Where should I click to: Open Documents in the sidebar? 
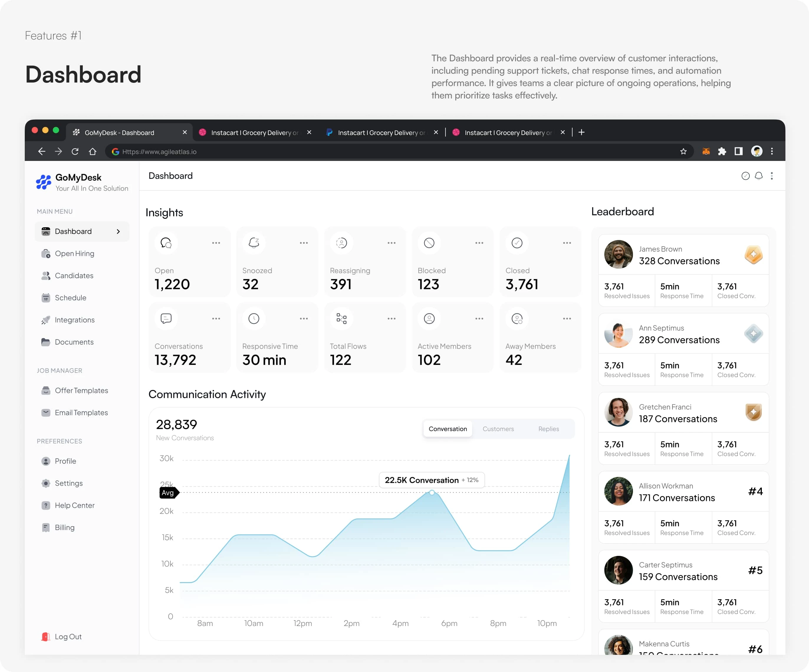[82, 342]
